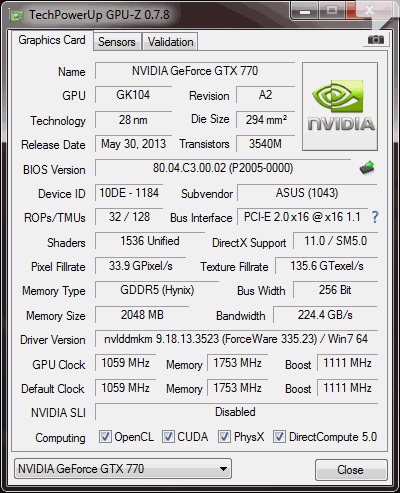This screenshot has height=493, width=400.
Task: Click the "Computing" label
Action: [60, 438]
